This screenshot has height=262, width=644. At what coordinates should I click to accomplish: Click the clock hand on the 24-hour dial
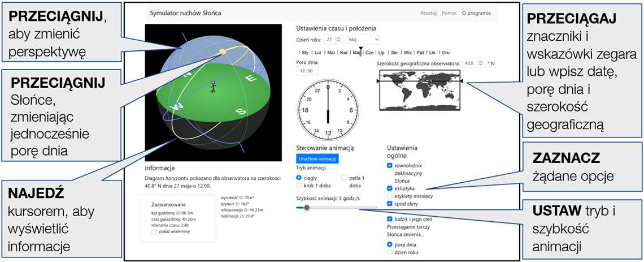[328, 105]
